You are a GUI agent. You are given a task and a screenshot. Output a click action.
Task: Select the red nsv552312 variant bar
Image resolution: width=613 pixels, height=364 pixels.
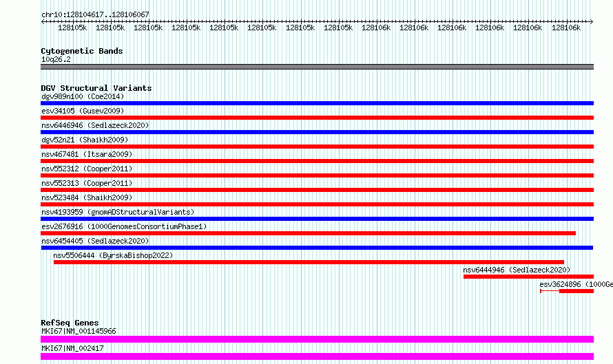click(x=317, y=175)
